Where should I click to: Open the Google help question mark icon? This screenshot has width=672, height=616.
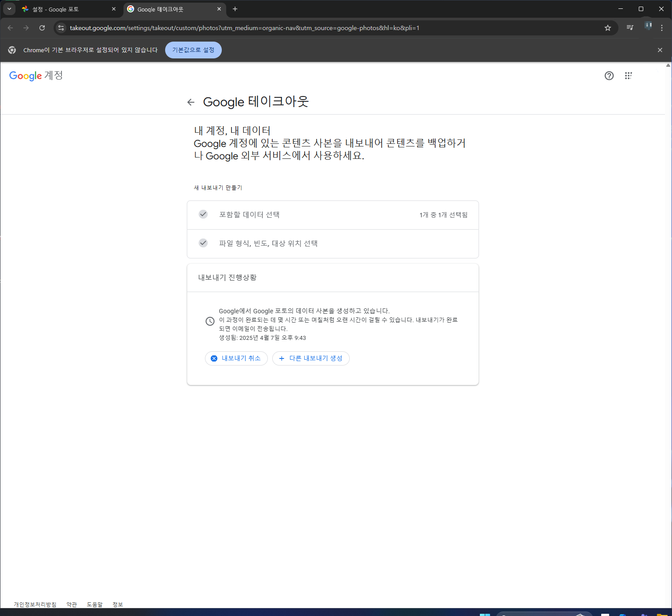(x=609, y=76)
